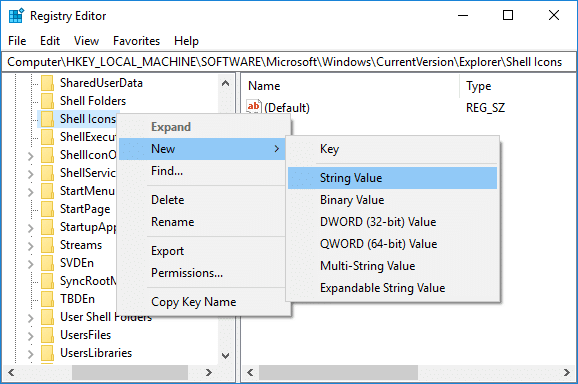Select the UsersFiles folder icon

coord(47,335)
